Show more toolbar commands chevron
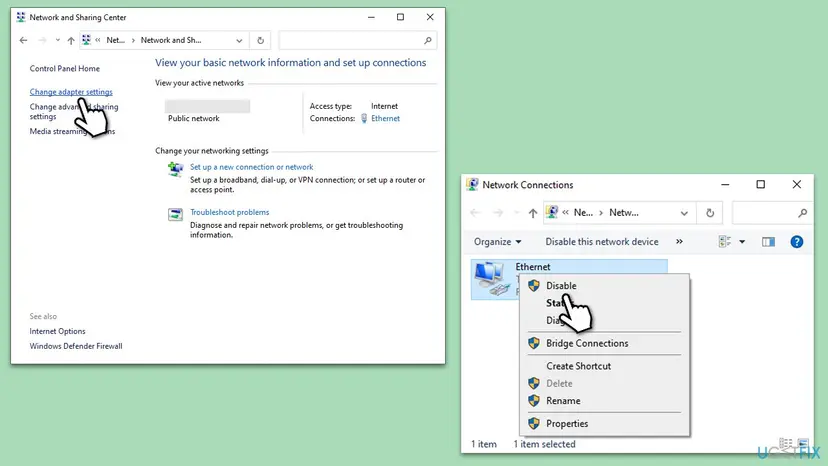 point(679,241)
